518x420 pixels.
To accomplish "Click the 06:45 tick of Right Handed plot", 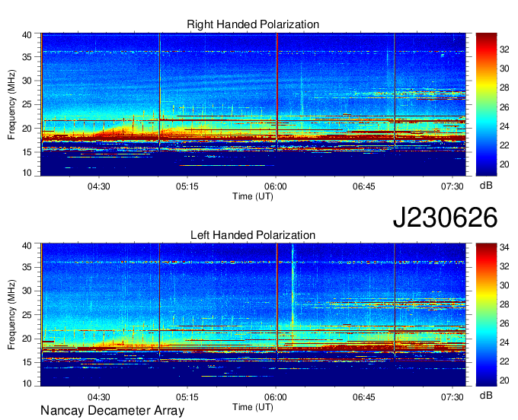I will pos(363,186).
